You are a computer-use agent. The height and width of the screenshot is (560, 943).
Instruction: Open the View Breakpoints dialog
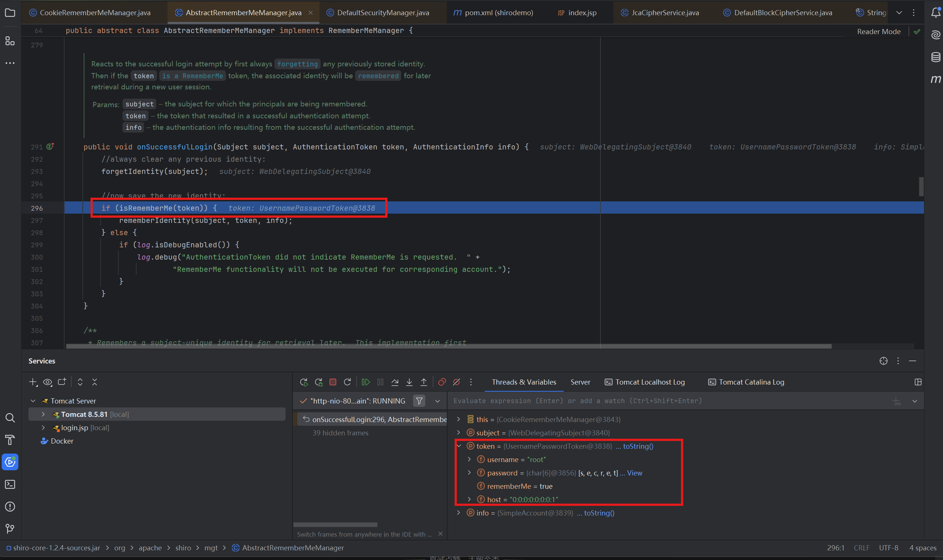click(442, 382)
